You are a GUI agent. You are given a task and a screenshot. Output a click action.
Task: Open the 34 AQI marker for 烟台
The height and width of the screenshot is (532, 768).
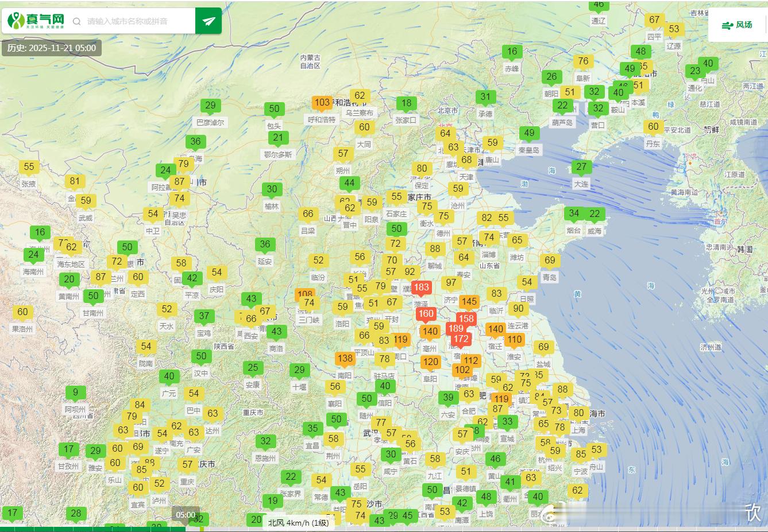pos(574,213)
